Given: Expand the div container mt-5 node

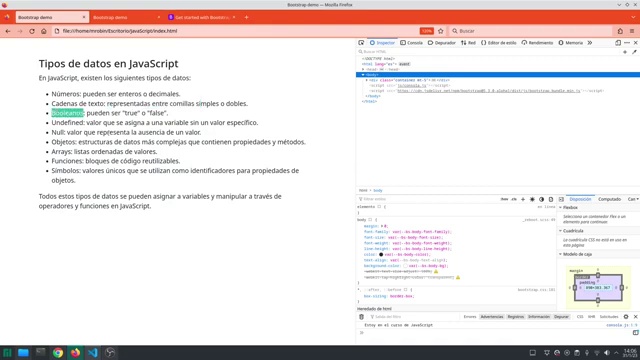Looking at the screenshot, I should tap(367, 80).
